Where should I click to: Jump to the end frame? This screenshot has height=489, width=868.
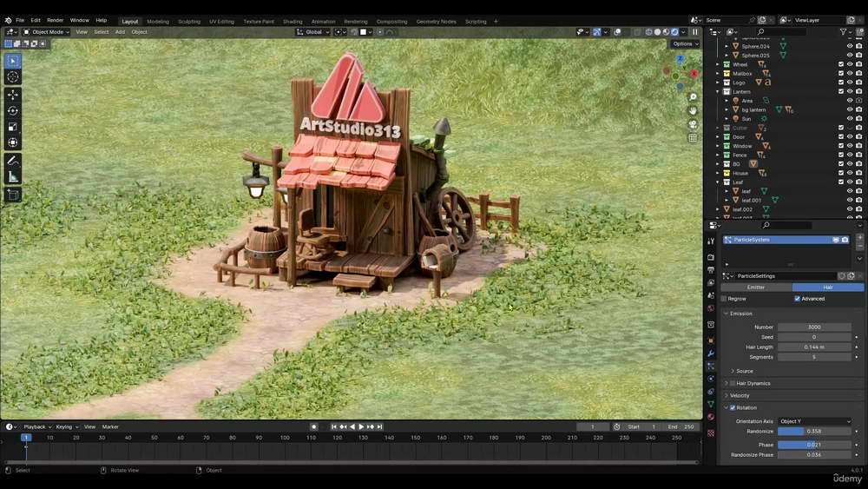coord(380,427)
